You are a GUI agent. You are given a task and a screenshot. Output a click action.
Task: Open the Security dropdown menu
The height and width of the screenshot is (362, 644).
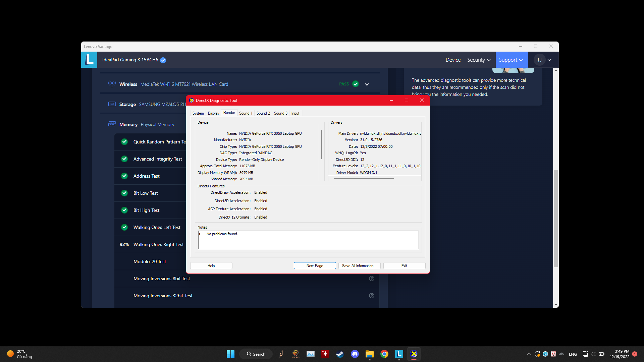click(x=479, y=60)
